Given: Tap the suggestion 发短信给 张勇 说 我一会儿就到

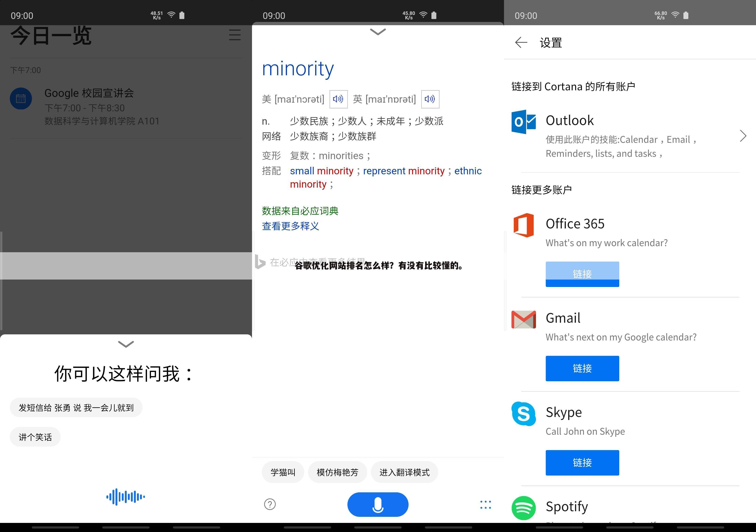Looking at the screenshot, I should (76, 408).
